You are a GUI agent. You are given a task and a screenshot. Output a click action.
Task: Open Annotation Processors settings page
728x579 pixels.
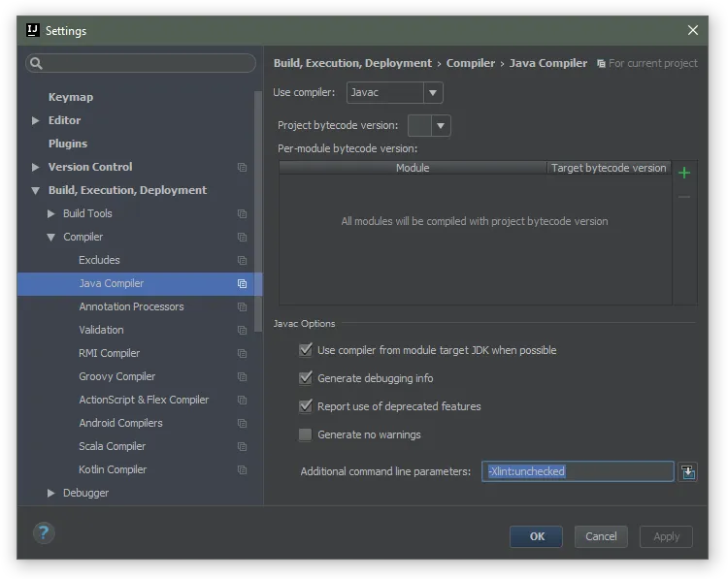pyautogui.click(x=131, y=306)
